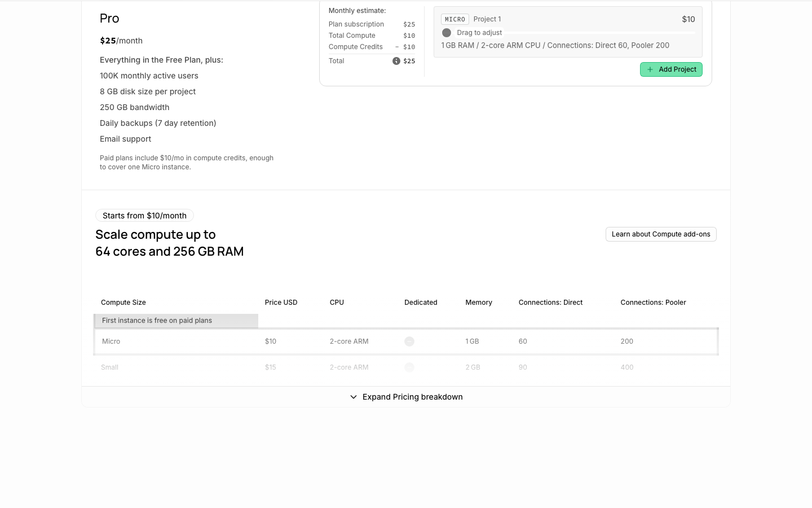Screen dimensions: 812x508
Task: Click the Micro row dedicated indicator icon
Action: pyautogui.click(x=409, y=341)
